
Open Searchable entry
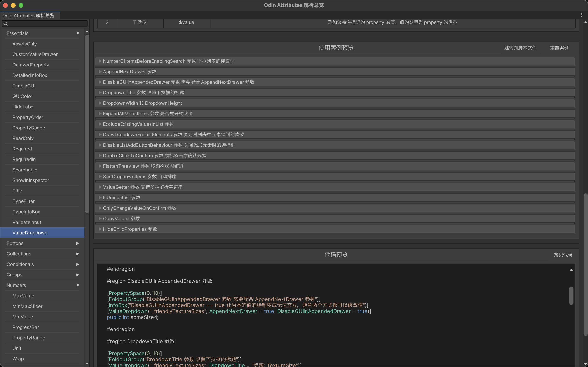(x=42, y=170)
